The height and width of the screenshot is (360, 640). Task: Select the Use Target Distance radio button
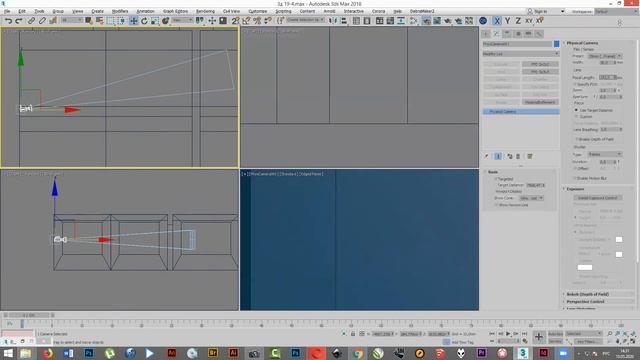coord(576,110)
